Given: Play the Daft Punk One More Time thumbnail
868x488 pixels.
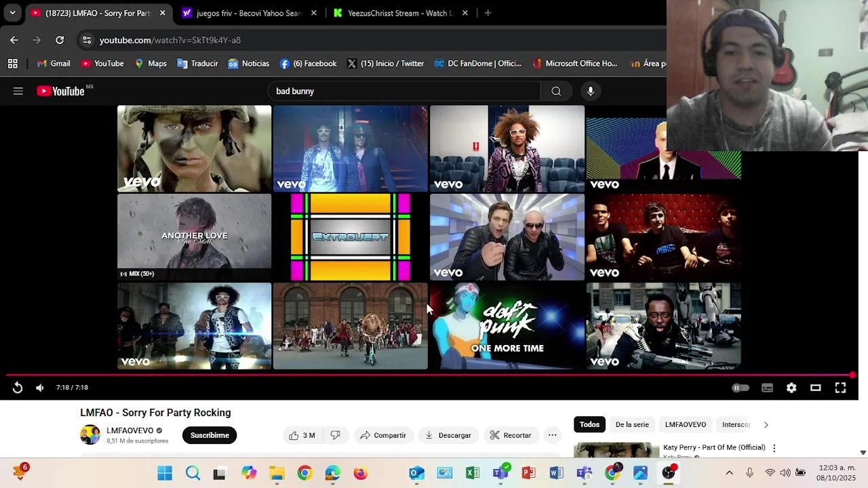Looking at the screenshot, I should [x=507, y=326].
